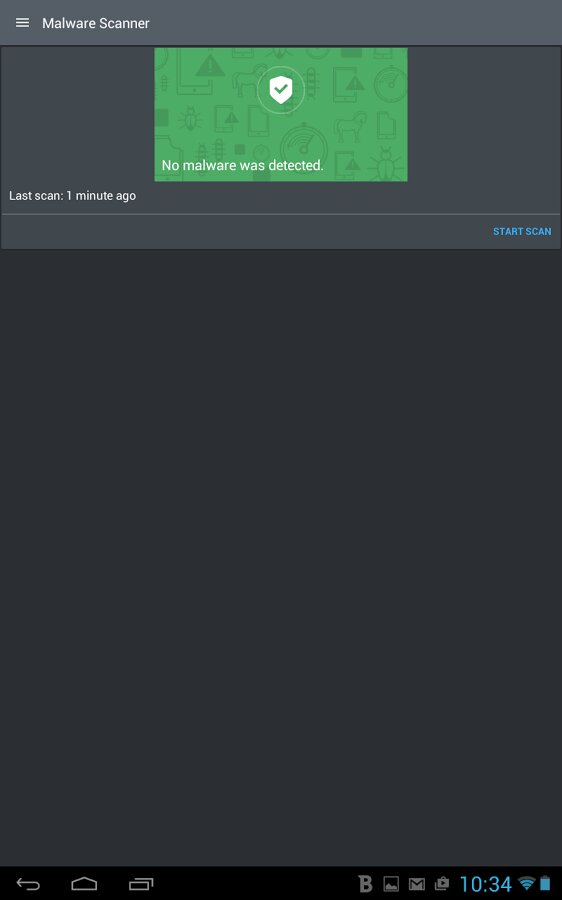Tap the 10:34 clock
The image size is (562, 900).
pos(486,884)
